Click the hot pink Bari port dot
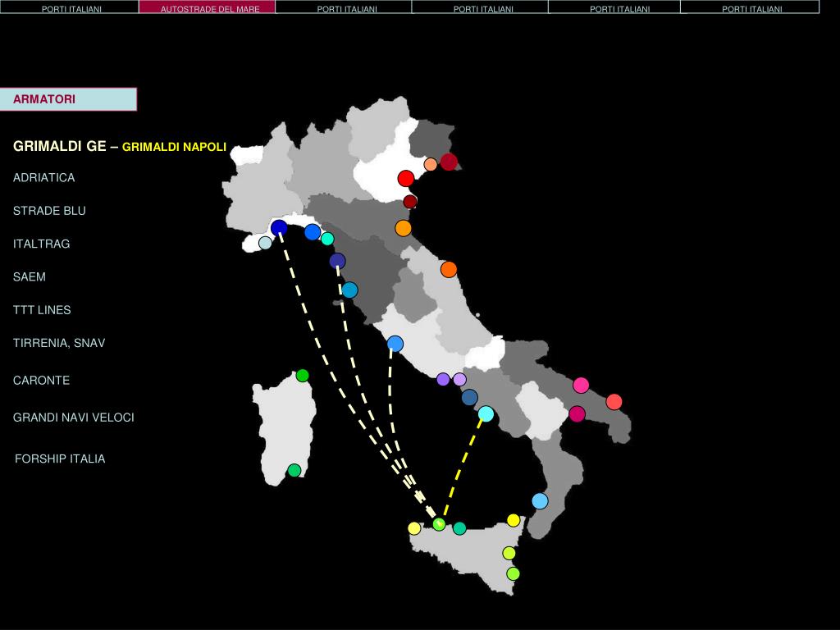This screenshot has width=840, height=630. point(581,386)
